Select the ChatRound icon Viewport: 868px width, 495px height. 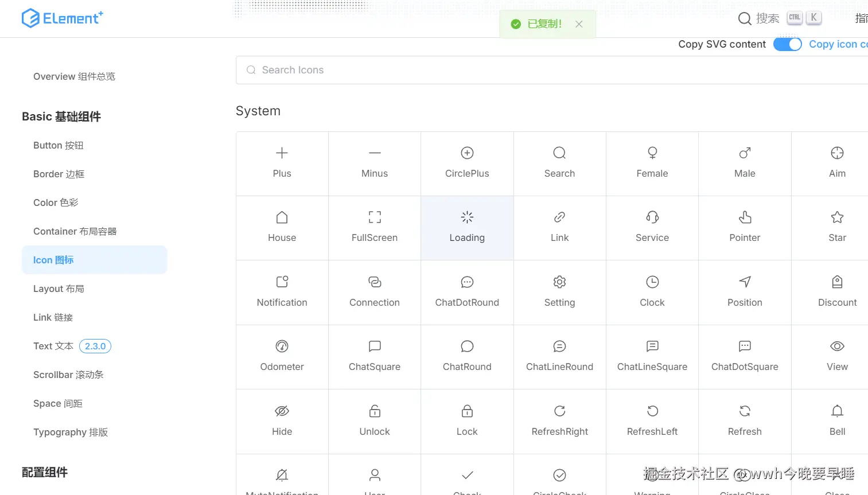tap(467, 357)
